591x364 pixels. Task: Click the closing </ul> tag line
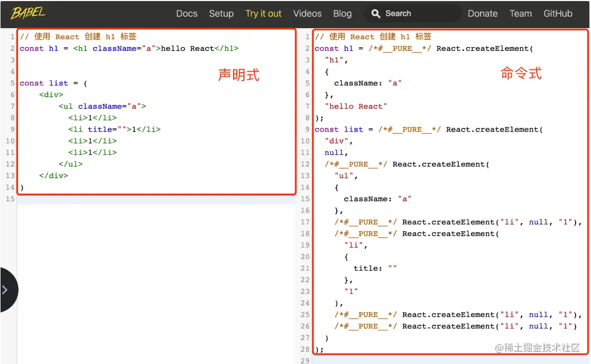pyautogui.click(x=71, y=164)
